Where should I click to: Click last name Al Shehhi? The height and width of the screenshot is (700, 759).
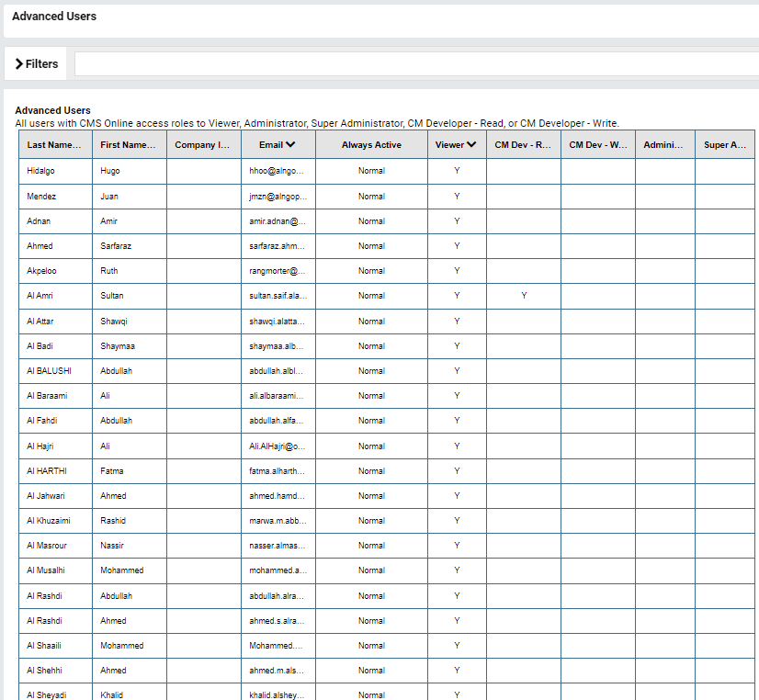(44, 671)
